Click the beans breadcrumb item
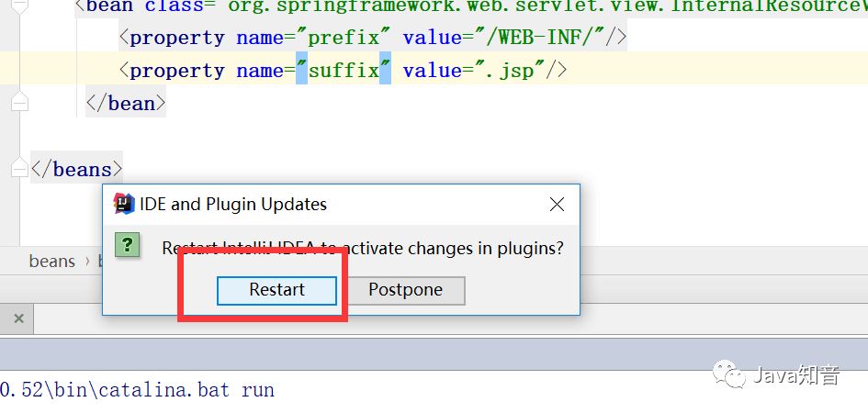The width and height of the screenshot is (868, 413). pyautogui.click(x=52, y=261)
